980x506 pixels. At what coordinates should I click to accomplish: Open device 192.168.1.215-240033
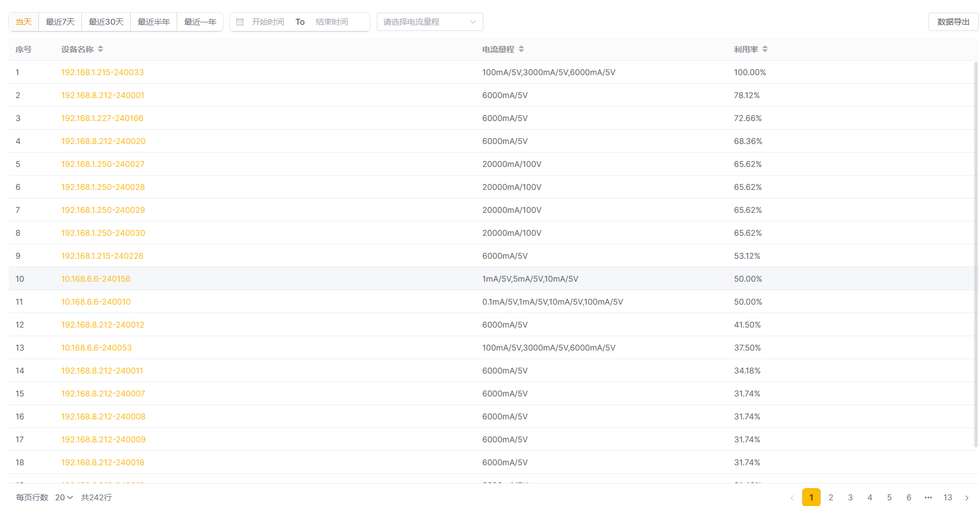[x=103, y=72]
